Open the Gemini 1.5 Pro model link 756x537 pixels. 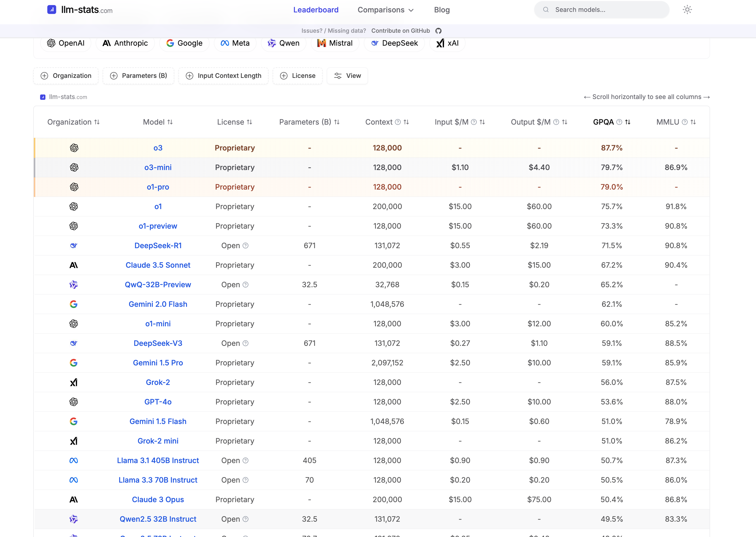pos(158,363)
